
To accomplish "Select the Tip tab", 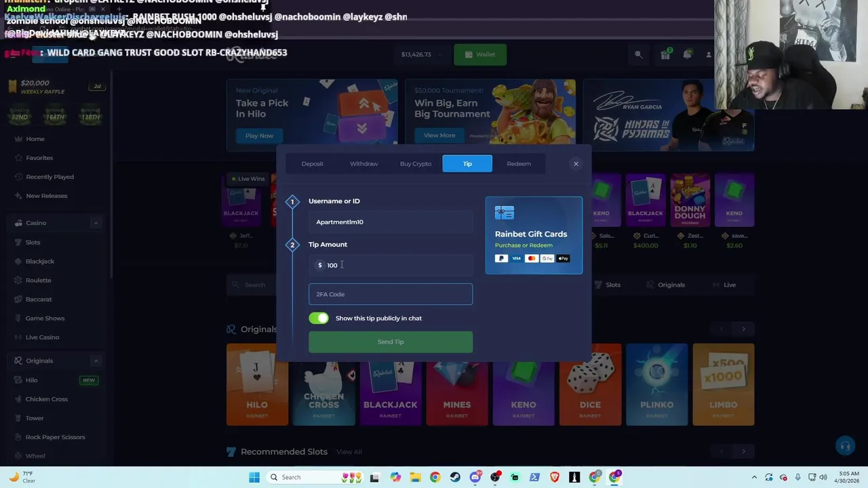I will click(467, 163).
